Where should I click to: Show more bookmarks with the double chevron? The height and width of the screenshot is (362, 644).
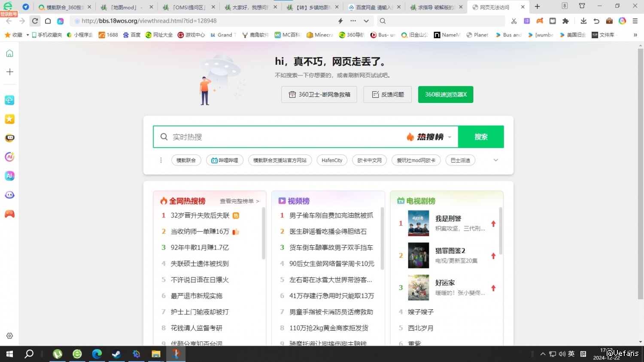click(x=635, y=35)
